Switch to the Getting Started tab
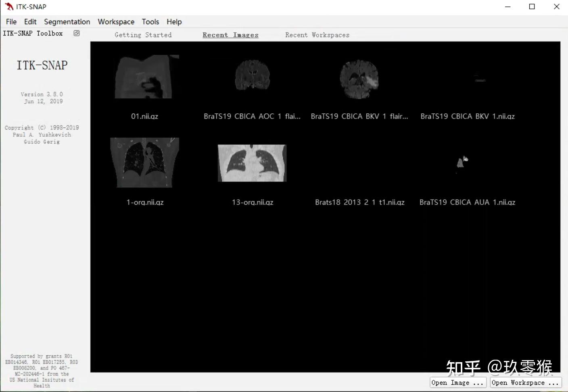Viewport: 568px width, 392px height. (143, 35)
